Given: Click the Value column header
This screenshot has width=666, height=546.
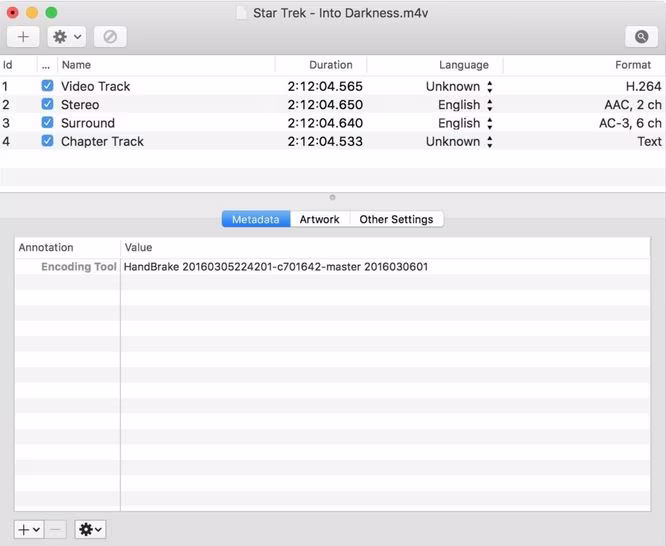Looking at the screenshot, I should [x=385, y=248].
